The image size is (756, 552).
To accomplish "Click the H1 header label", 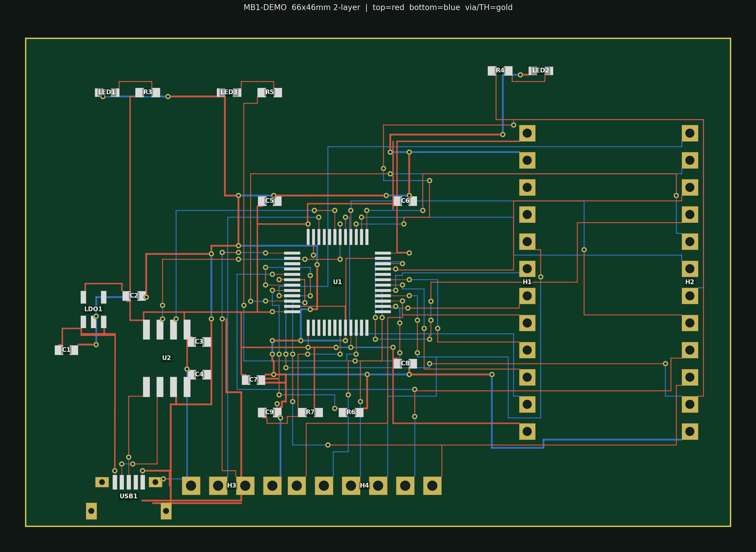I will (527, 282).
